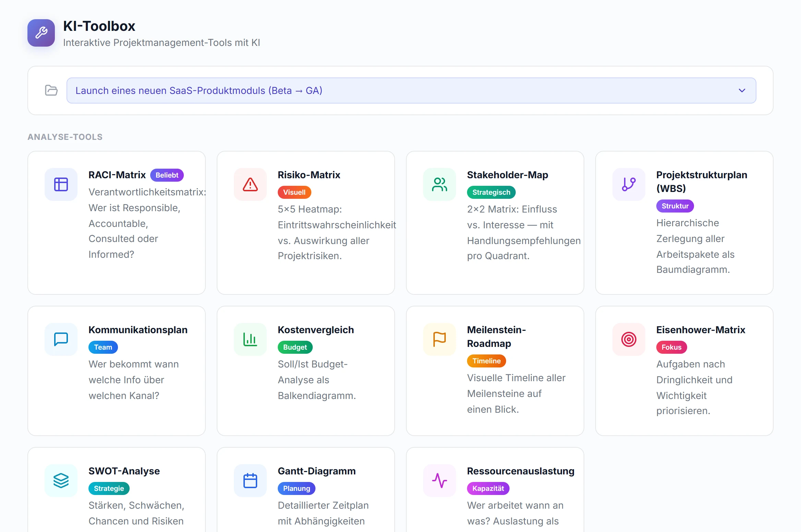The image size is (801, 532).
Task: Click the Stakeholder-Map people icon
Action: coord(440,184)
